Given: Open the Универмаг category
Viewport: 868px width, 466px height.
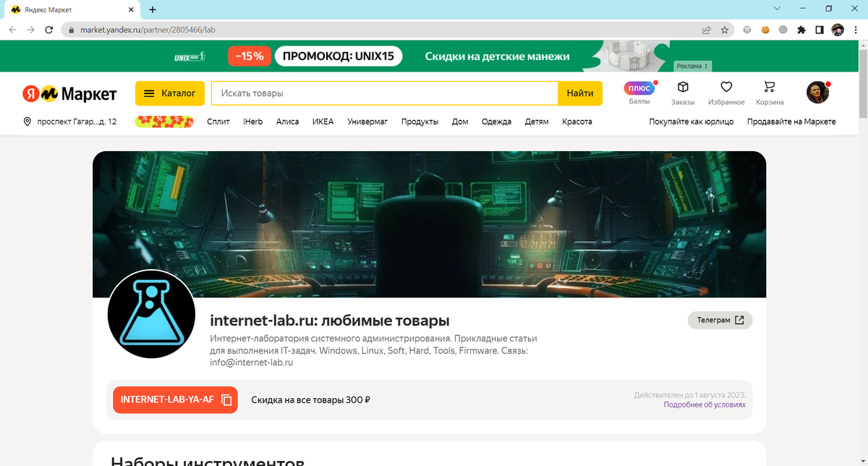Looking at the screenshot, I should [367, 122].
